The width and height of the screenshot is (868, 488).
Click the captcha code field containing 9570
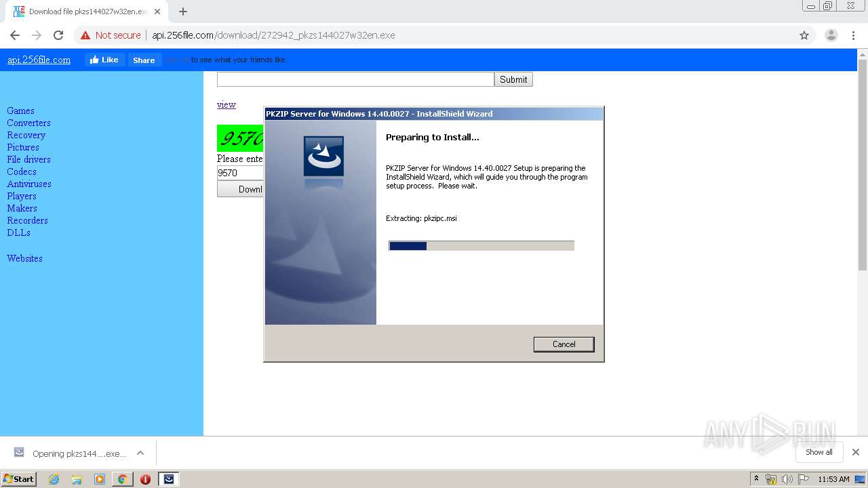(240, 173)
